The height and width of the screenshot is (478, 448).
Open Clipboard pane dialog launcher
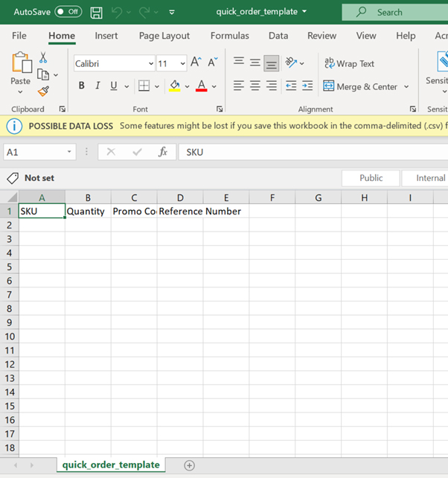tap(63, 109)
